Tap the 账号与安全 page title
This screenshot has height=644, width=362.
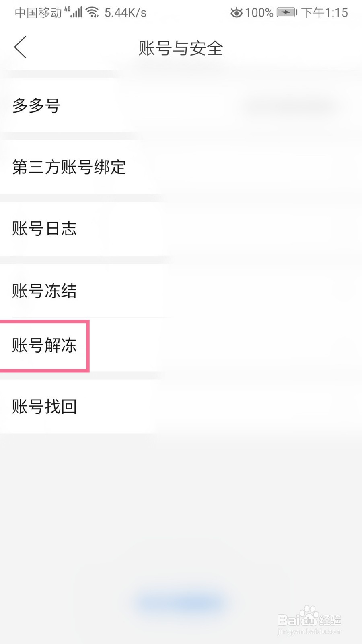[x=181, y=48]
